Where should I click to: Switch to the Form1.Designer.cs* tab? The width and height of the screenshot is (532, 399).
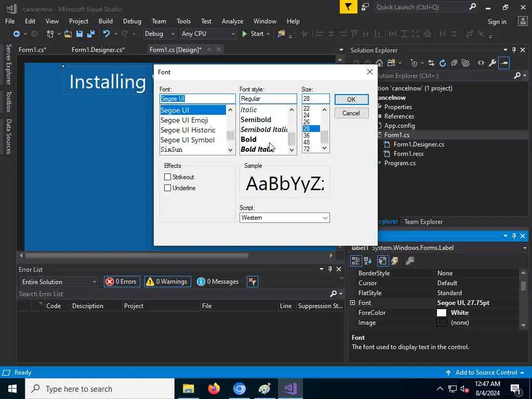(98, 50)
